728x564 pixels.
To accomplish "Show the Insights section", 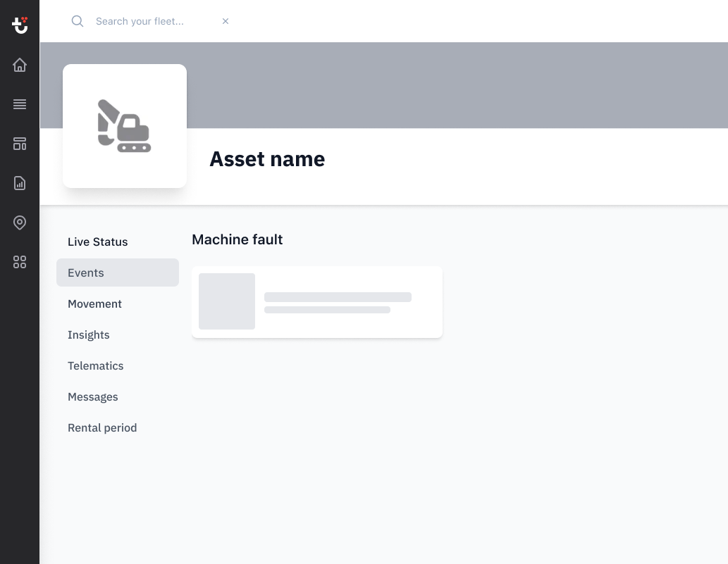I will (89, 334).
